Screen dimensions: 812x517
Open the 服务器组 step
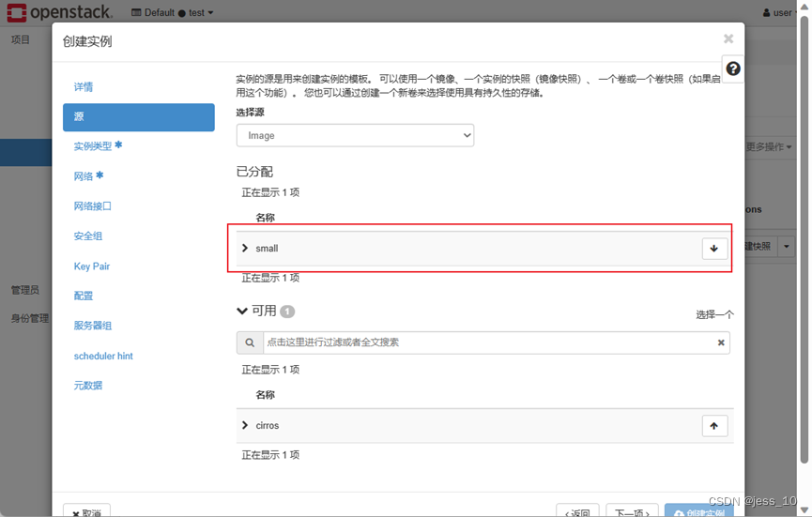93,326
